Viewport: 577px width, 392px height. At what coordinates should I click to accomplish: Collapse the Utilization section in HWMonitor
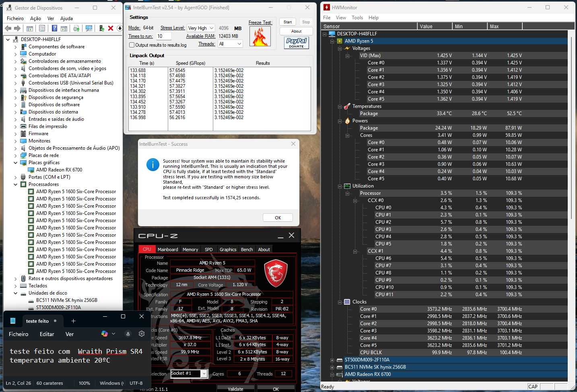[340, 186]
